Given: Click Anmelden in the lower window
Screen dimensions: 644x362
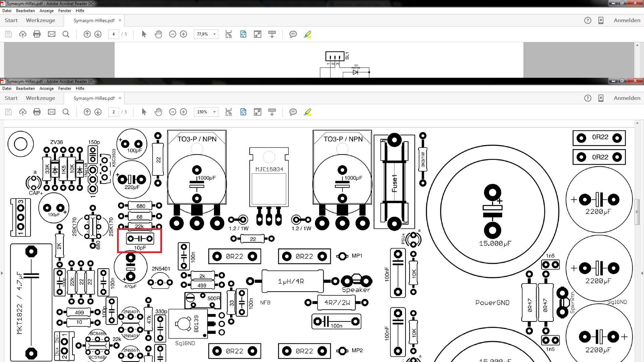Looking at the screenshot, I should tap(627, 98).
